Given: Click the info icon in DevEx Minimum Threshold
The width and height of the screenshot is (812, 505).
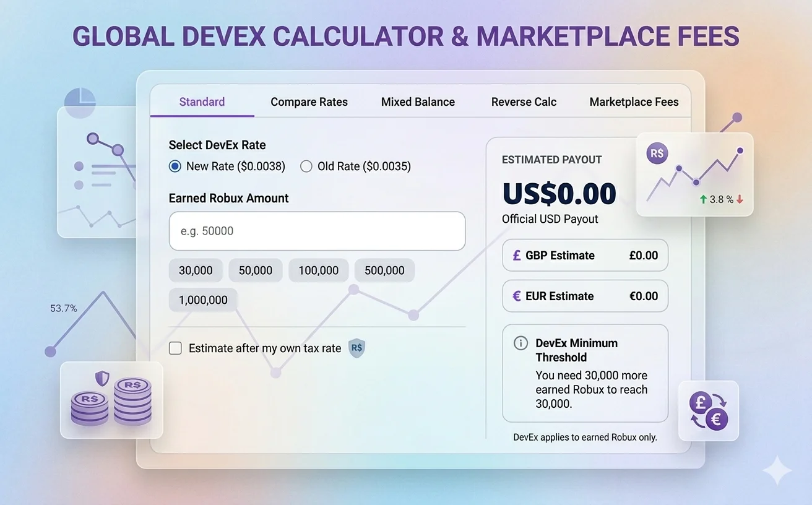Looking at the screenshot, I should 521,343.
